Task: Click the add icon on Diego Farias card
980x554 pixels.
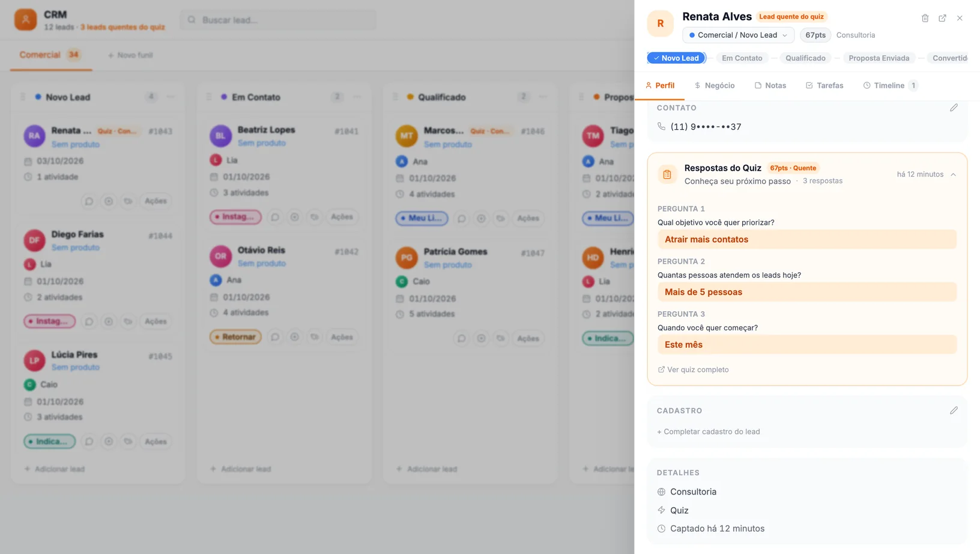Action: [x=109, y=321]
